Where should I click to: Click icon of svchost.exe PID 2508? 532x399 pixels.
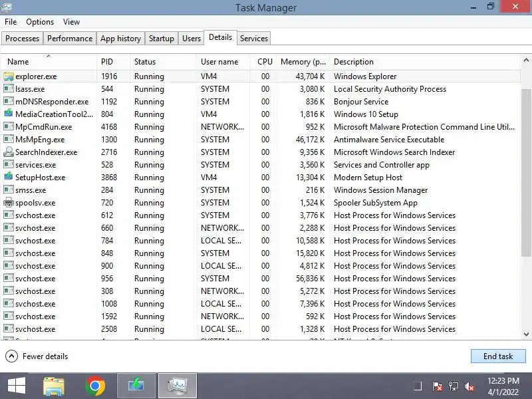(9, 329)
